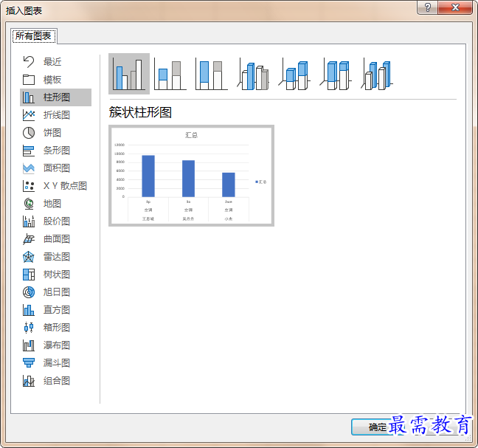Click the 确定 (OK) button

[x=378, y=427]
